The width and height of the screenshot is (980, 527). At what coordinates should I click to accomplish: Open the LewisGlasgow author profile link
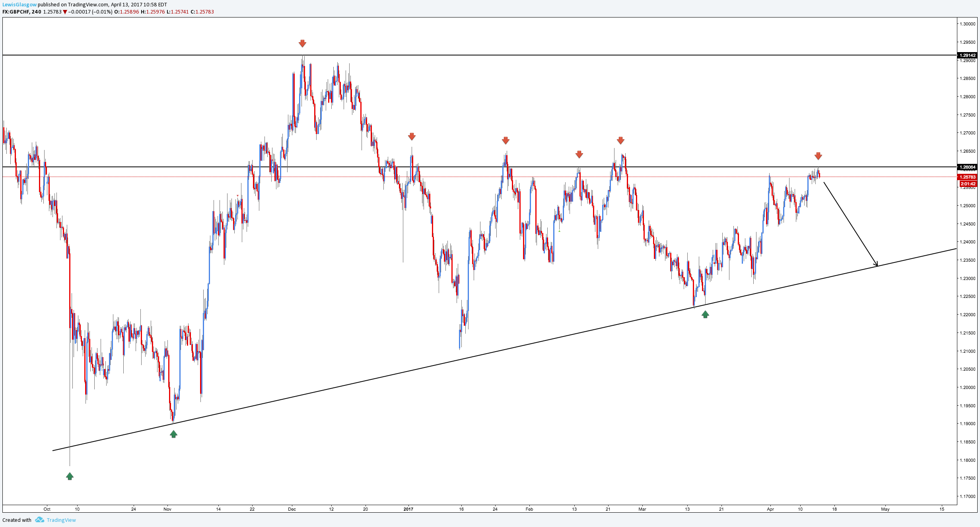(x=19, y=5)
